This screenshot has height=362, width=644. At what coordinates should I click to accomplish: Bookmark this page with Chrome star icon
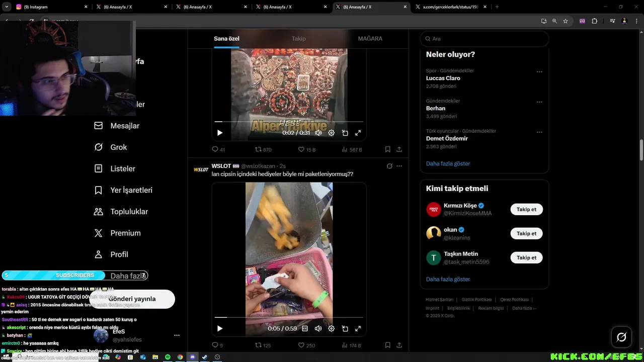pyautogui.click(x=566, y=21)
